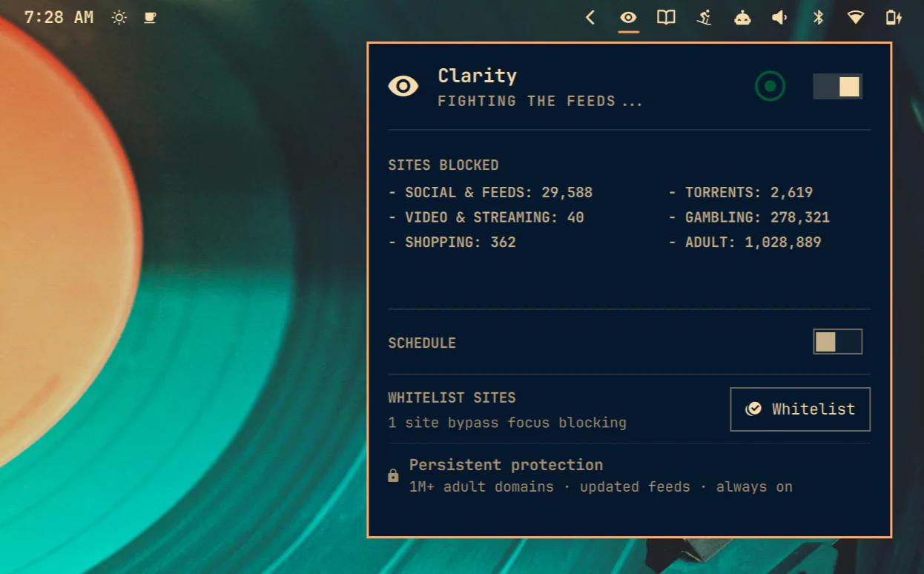
Task: Select the TORRENTS: 2,619 row
Action: (x=740, y=193)
